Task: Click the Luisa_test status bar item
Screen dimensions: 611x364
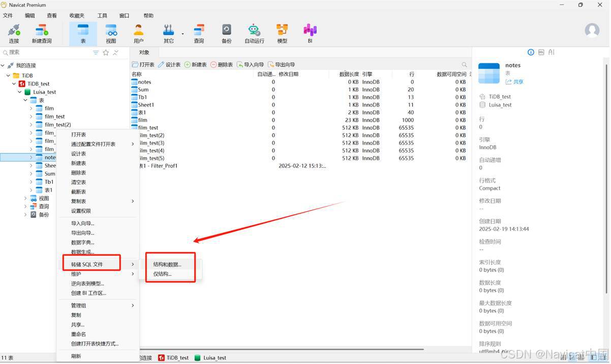Action: 211,358
